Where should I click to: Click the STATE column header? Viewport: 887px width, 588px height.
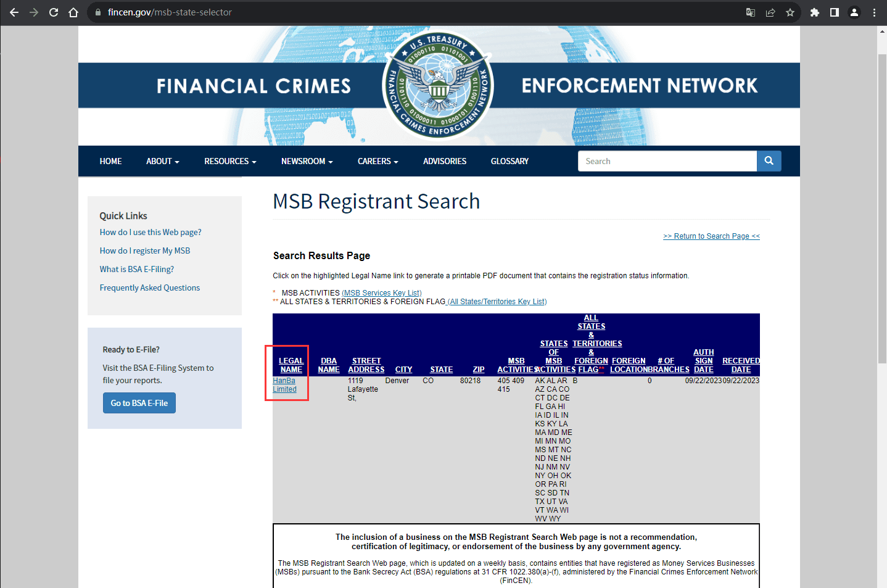pyautogui.click(x=442, y=370)
